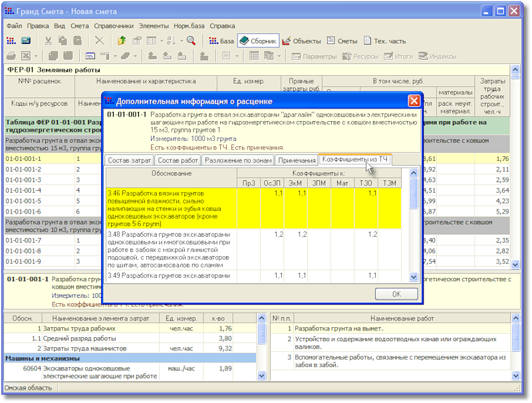Click the Параметры toolbar button
532x403 pixels.
(314, 57)
